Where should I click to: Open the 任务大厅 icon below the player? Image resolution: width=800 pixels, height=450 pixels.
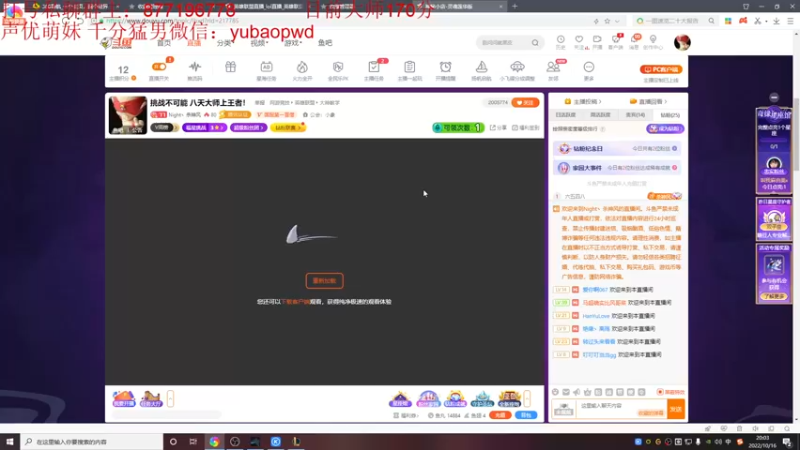151,398
